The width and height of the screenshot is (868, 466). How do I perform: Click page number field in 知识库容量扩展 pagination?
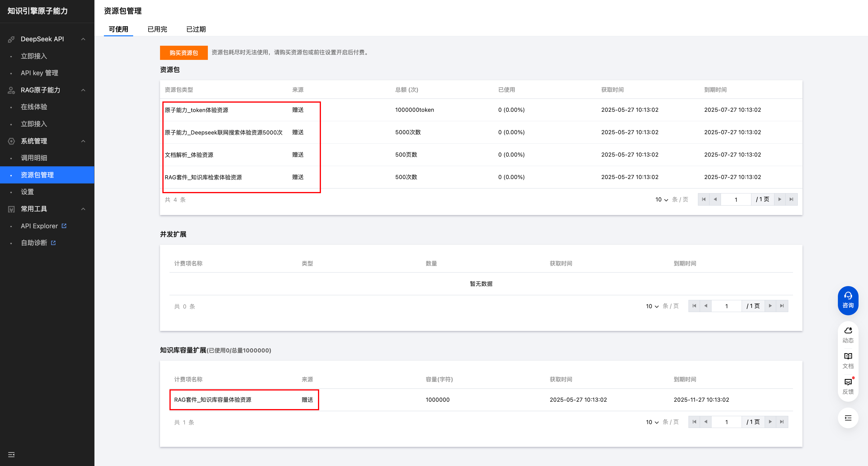(727, 421)
